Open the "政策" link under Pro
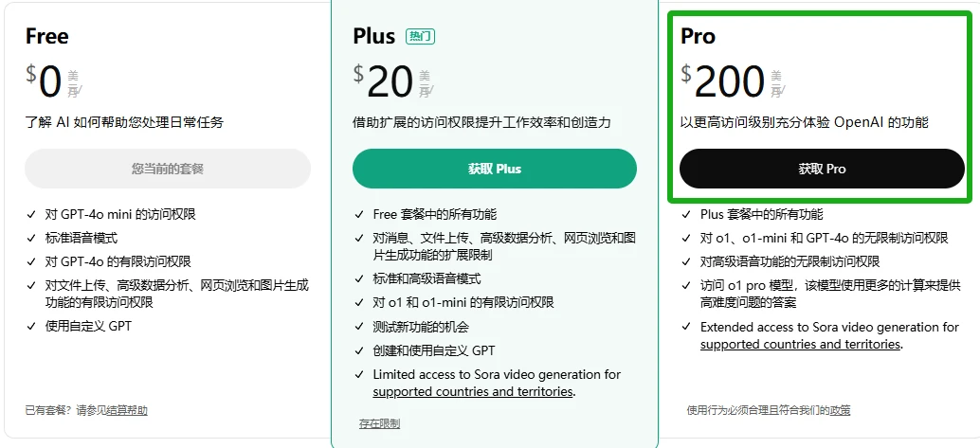 click(840, 410)
